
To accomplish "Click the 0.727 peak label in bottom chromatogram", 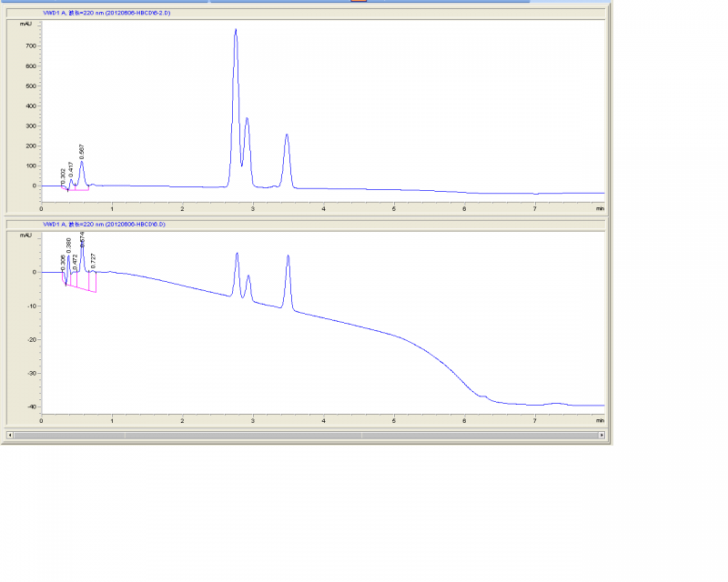I will (94, 261).
